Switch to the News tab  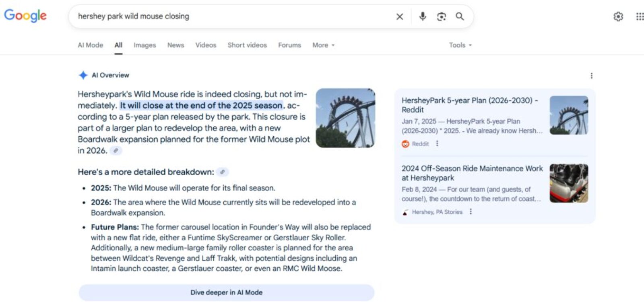(175, 45)
